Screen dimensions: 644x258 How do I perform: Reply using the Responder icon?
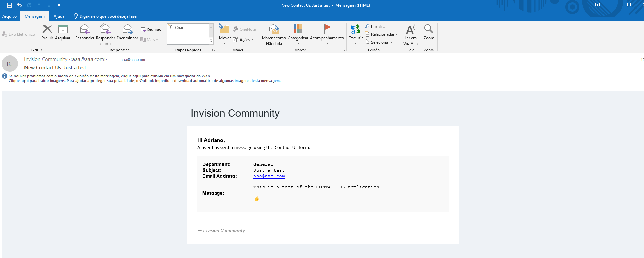[85, 30]
